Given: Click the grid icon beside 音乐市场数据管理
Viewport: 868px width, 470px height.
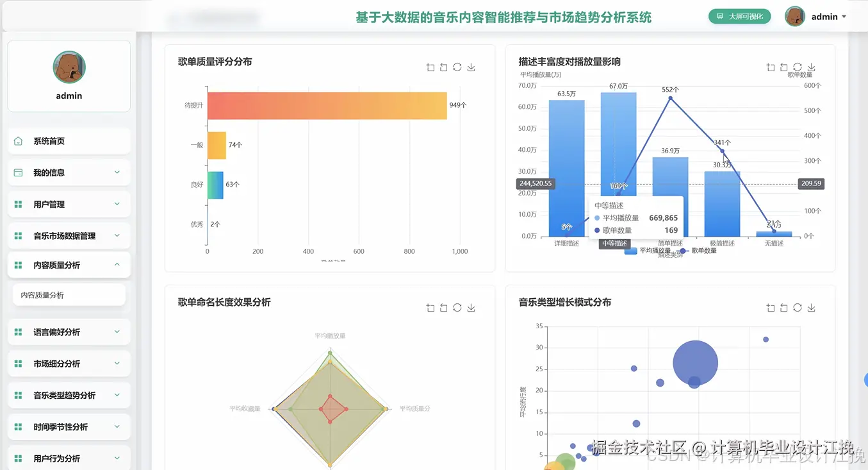Looking at the screenshot, I should (18, 236).
